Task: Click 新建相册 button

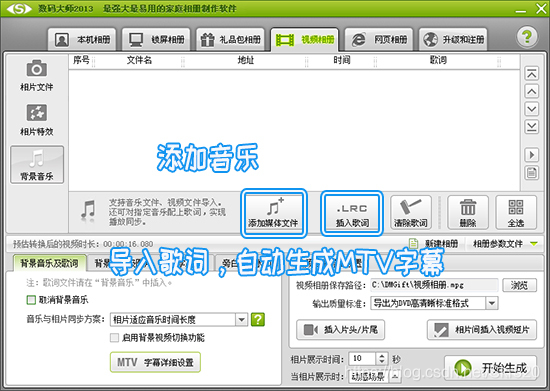Action: coord(434,243)
